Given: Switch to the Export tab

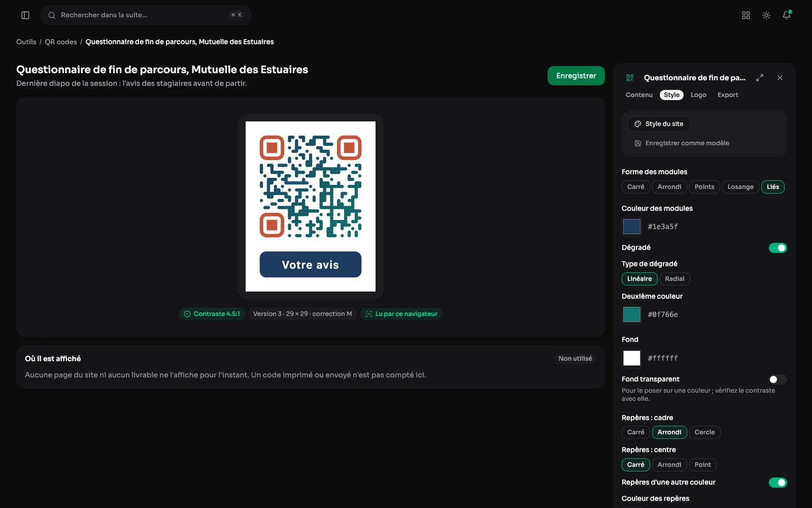Looking at the screenshot, I should click(728, 95).
